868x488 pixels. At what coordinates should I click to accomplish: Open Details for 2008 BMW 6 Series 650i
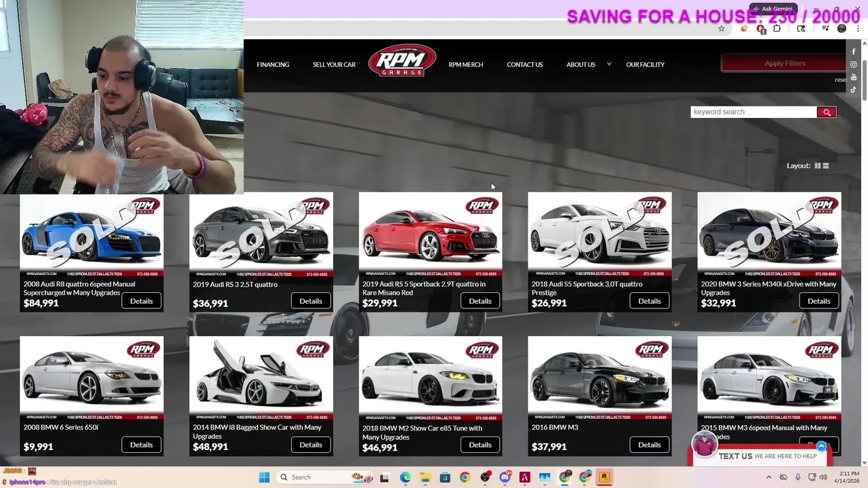click(x=141, y=445)
